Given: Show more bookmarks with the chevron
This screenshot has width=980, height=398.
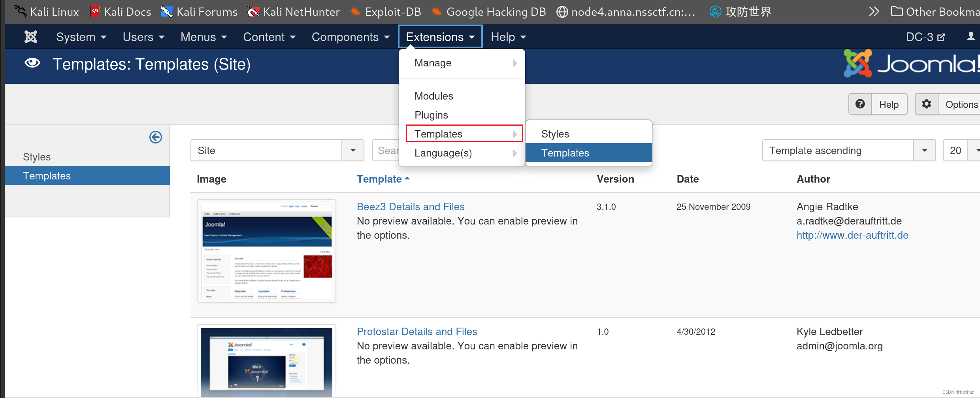Looking at the screenshot, I should click(x=874, y=11).
